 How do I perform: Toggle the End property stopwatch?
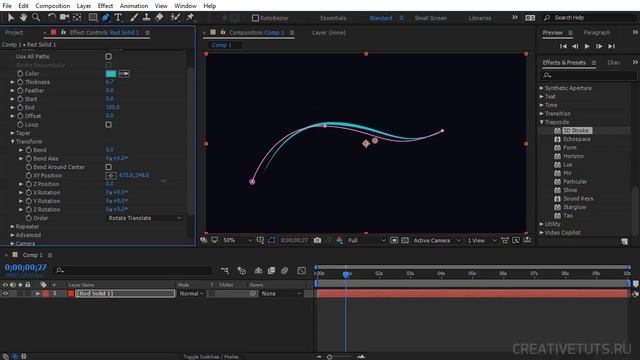point(20,107)
